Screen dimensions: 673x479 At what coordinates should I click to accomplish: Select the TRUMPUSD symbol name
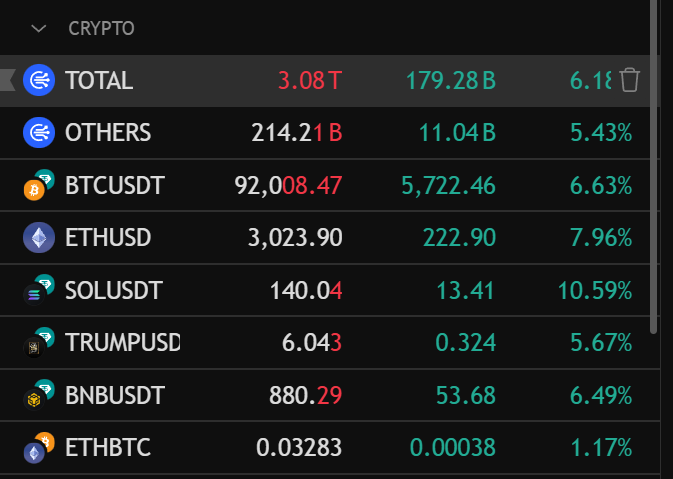click(122, 343)
